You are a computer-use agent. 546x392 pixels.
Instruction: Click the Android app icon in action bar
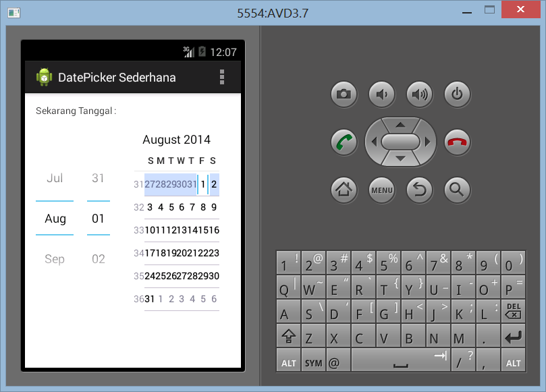pyautogui.click(x=45, y=77)
